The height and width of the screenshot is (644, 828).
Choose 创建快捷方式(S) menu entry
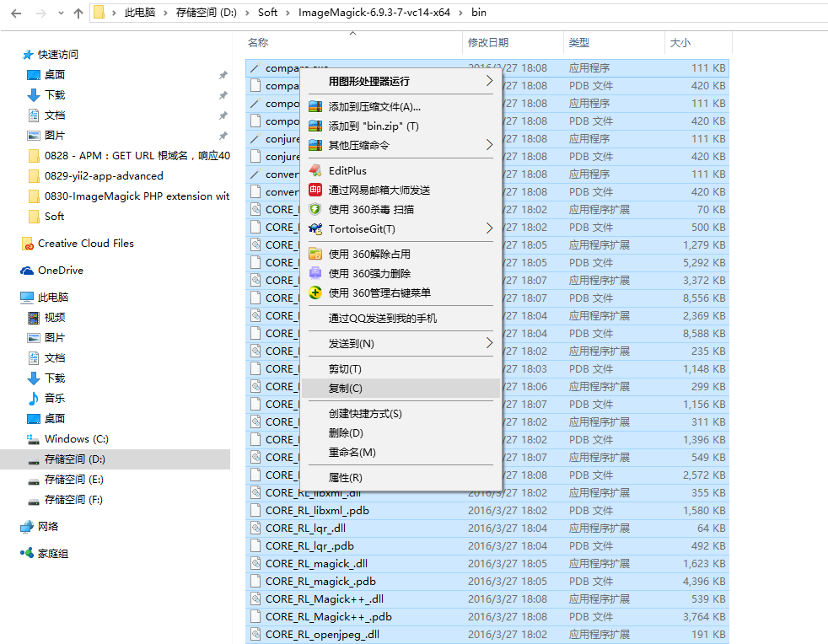(401, 413)
